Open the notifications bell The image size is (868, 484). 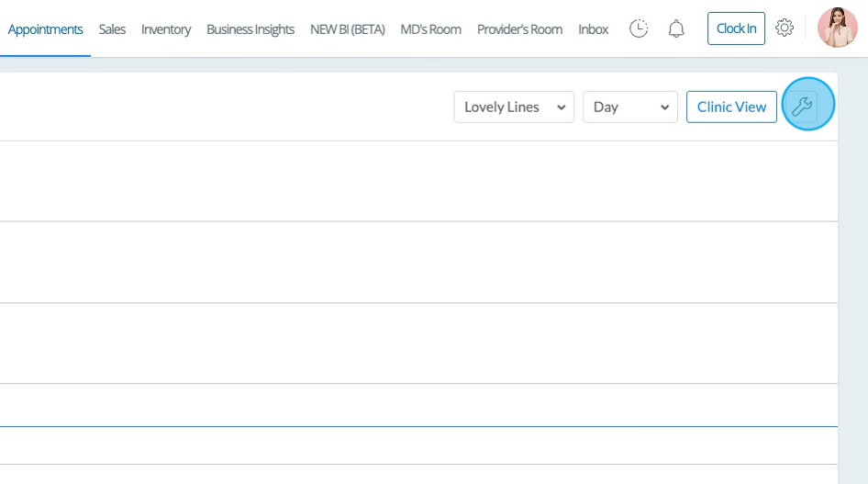click(676, 28)
